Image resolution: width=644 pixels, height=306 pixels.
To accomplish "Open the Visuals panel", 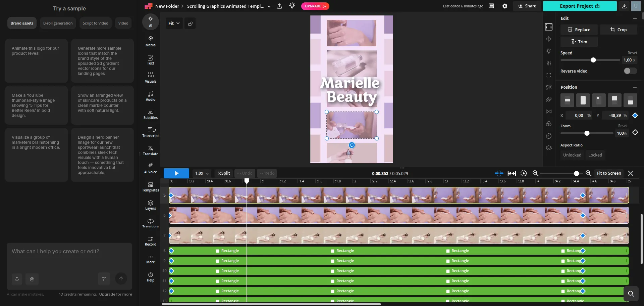I will click(x=151, y=77).
